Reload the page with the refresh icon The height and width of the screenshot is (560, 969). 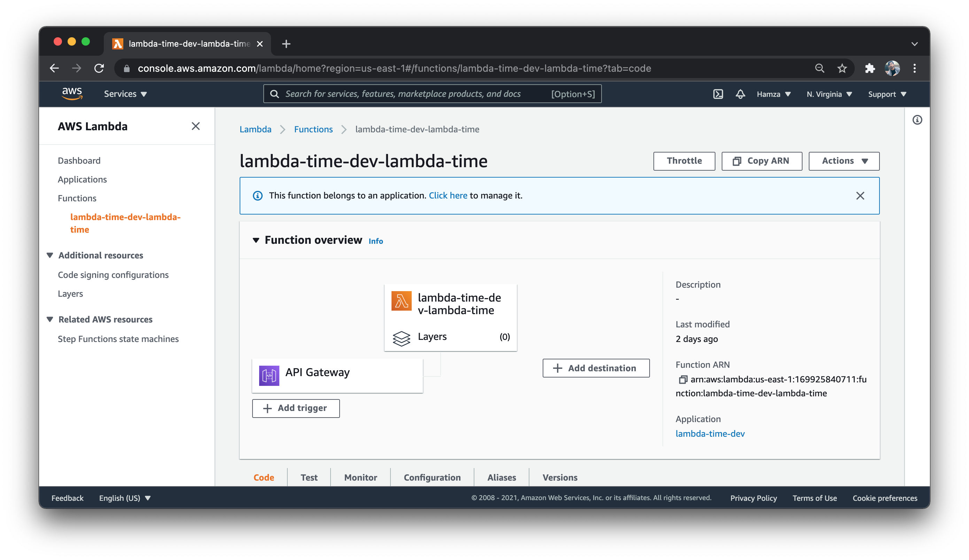(x=99, y=68)
